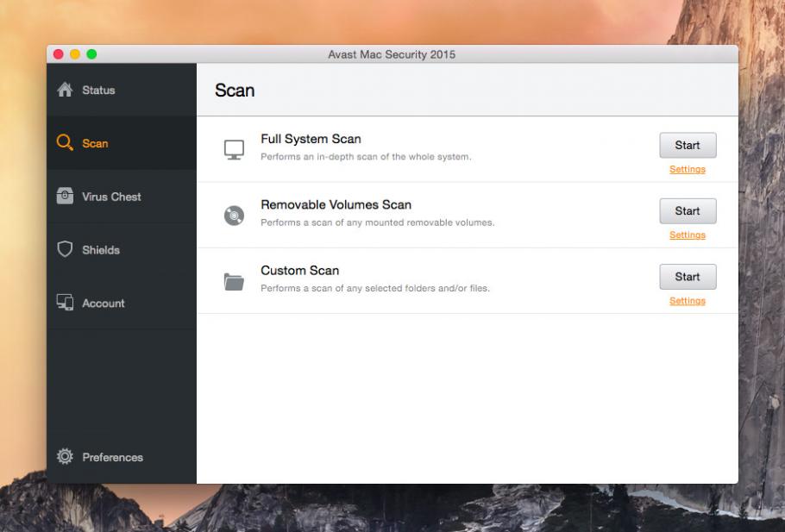Open Settings for Removable Volumes Scan

pyautogui.click(x=687, y=234)
